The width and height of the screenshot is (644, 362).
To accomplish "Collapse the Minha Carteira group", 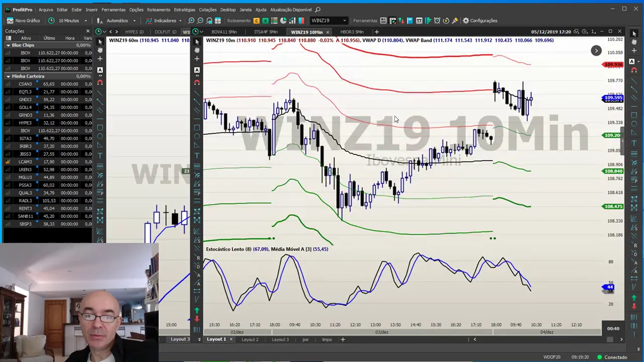I will pos(8,76).
